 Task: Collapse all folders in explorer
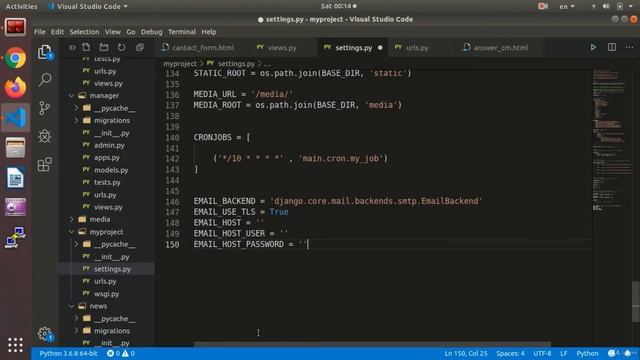[x=140, y=47]
